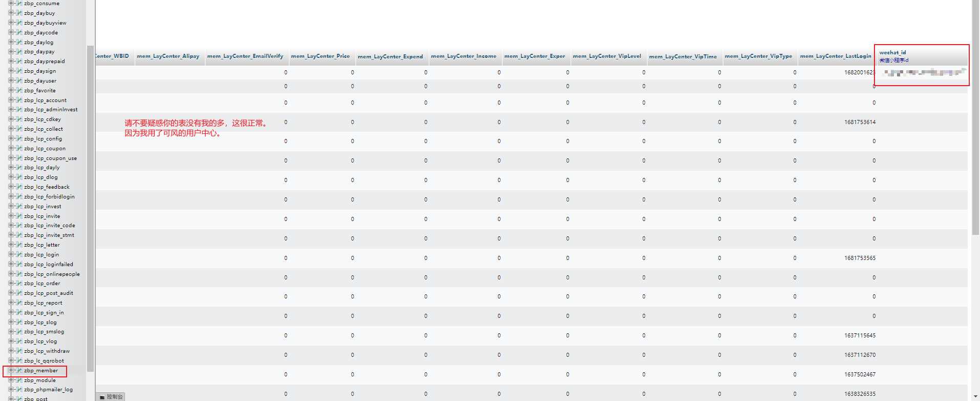Click the table icon next to zbp_lcp_login

click(x=19, y=255)
